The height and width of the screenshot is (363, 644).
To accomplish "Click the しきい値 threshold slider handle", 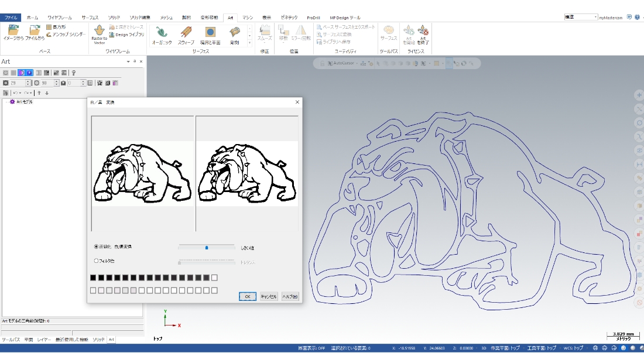I will coord(207,248).
